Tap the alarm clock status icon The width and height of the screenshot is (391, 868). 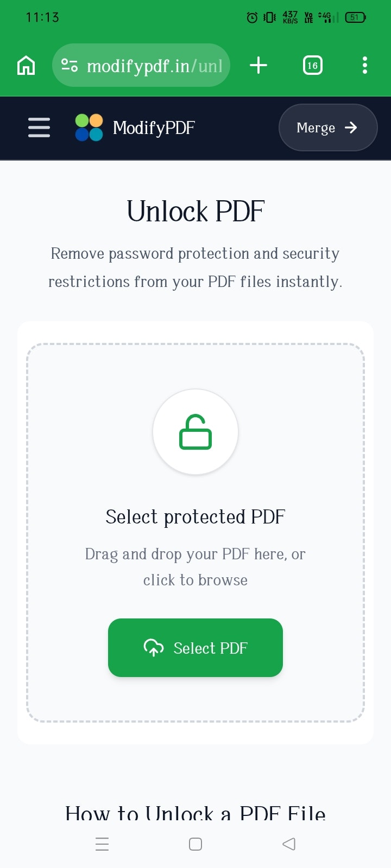[251, 17]
